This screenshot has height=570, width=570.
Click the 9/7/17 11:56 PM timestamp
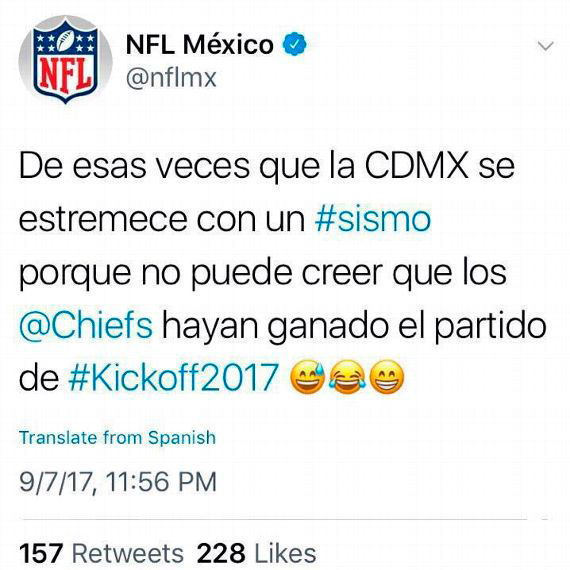(x=117, y=482)
